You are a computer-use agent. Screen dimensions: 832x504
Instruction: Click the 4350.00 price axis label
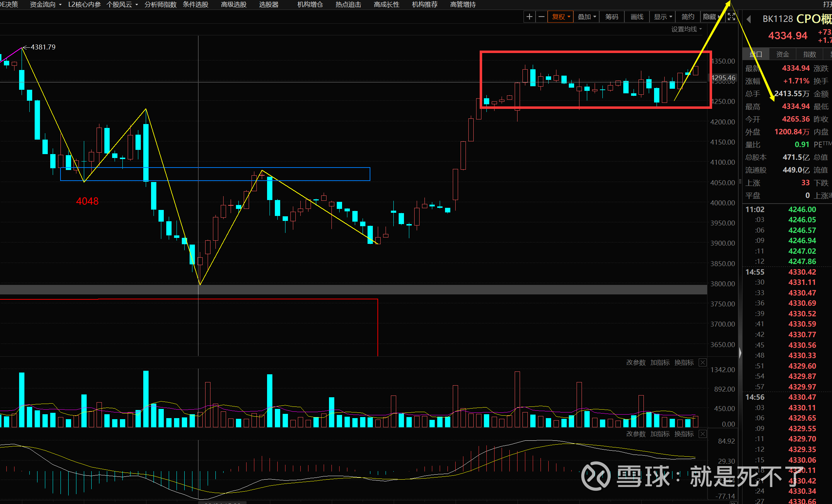(723, 61)
